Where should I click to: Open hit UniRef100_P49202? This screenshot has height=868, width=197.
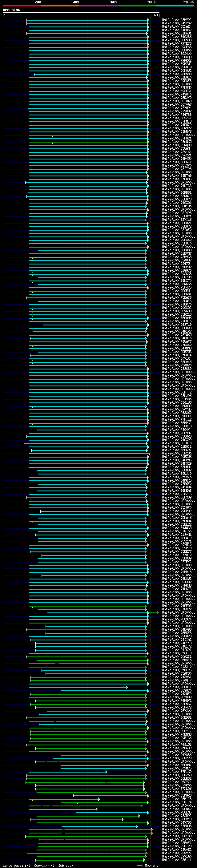pos(177,23)
